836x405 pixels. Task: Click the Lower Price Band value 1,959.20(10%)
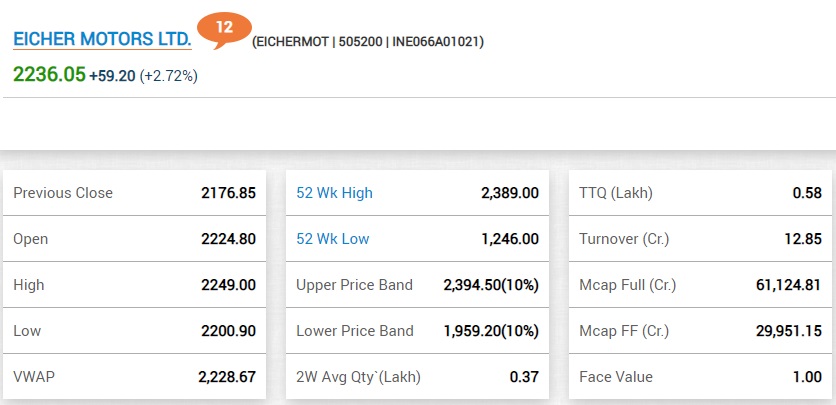[x=491, y=331]
